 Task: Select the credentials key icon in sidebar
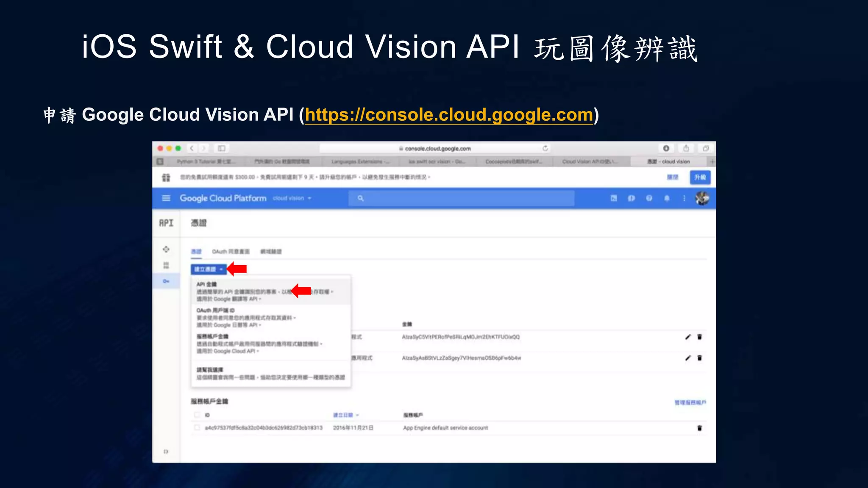[x=166, y=281]
